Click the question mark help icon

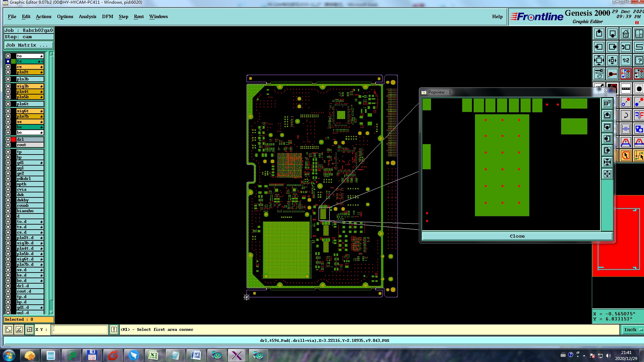pyautogui.click(x=639, y=61)
